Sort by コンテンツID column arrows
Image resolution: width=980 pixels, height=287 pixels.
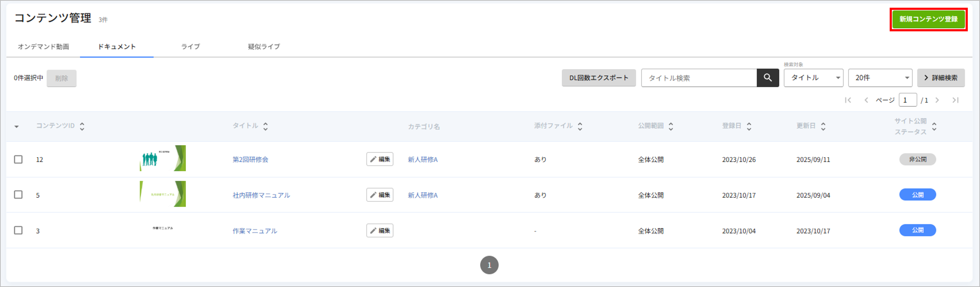(x=82, y=126)
